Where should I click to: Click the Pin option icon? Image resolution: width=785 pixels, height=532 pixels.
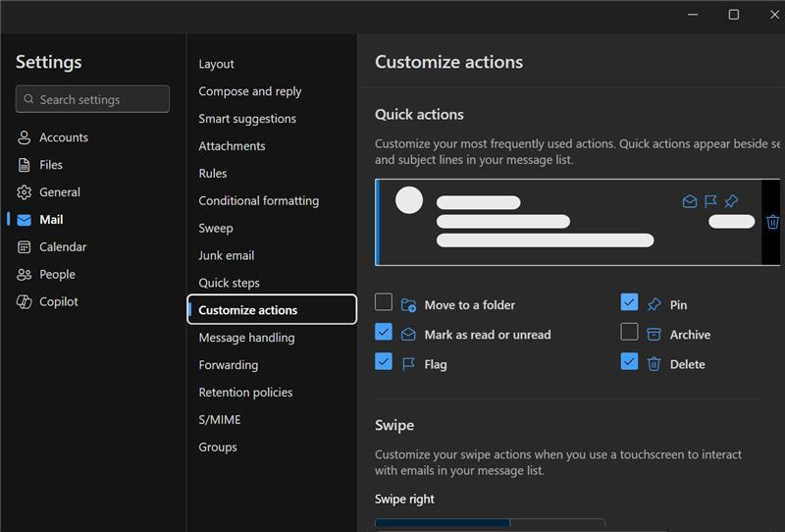[654, 304]
